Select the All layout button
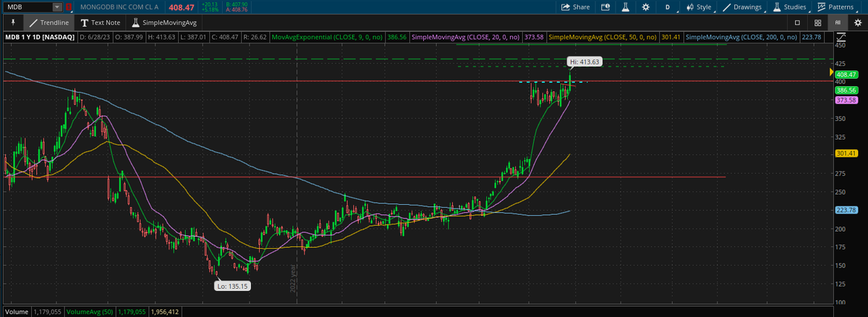Viewport: 868px width, 317px height. (838, 22)
